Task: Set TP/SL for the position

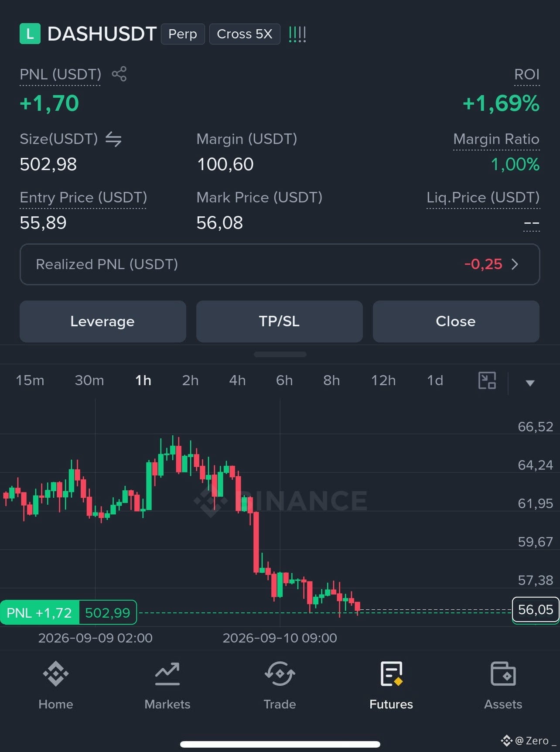Action: pyautogui.click(x=280, y=321)
